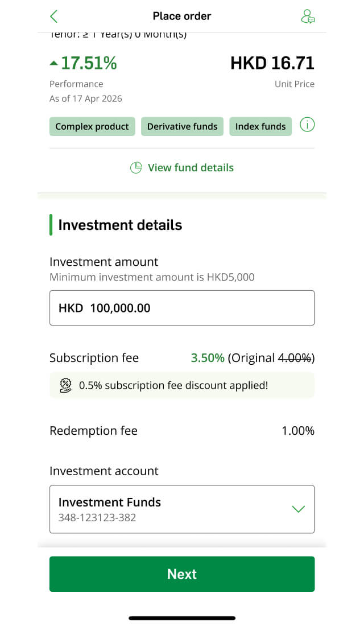
Task: Open the customer support chat icon
Action: click(x=307, y=17)
